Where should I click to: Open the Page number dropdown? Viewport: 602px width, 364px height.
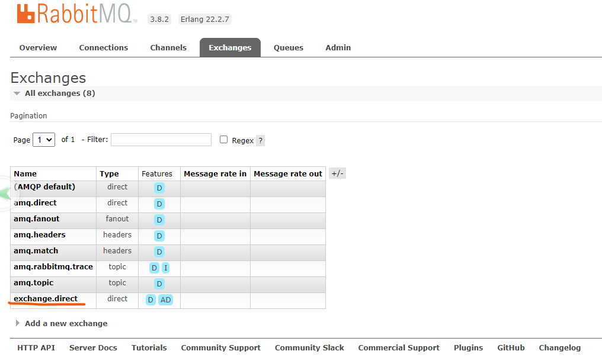click(44, 140)
